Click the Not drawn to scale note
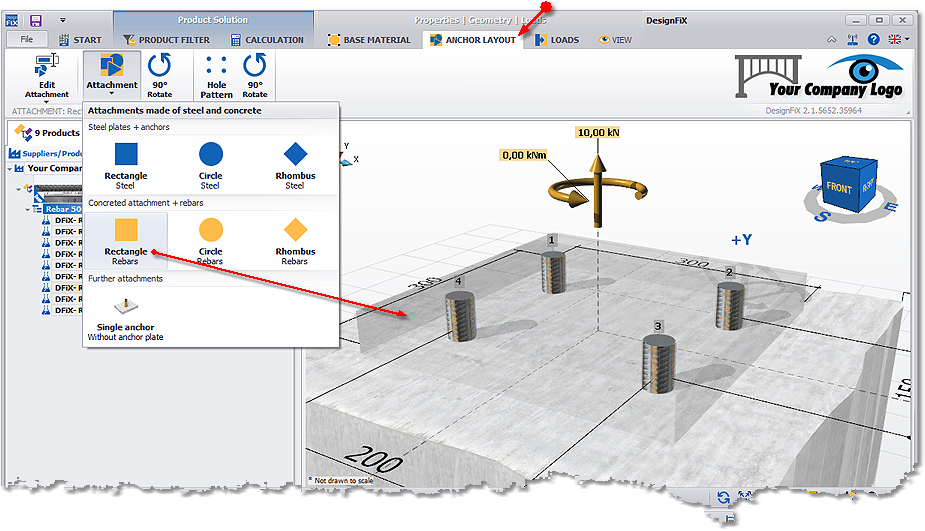This screenshot has height=531, width=925. 341,481
